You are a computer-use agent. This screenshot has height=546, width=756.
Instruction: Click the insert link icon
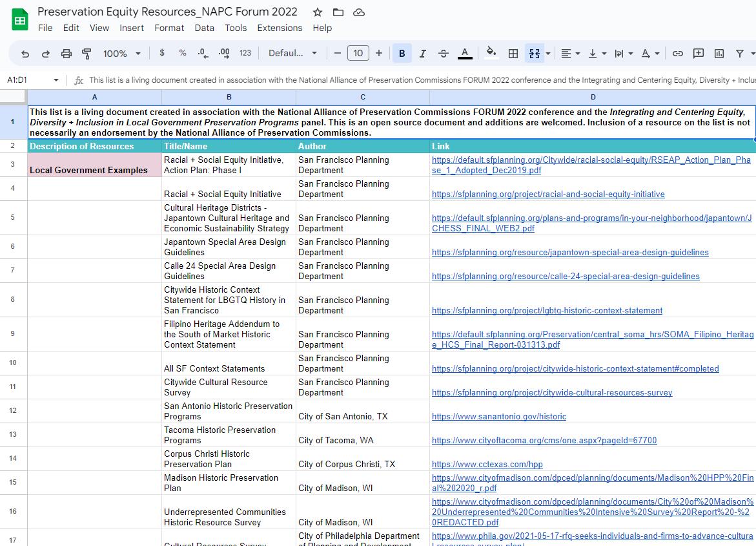[677, 54]
